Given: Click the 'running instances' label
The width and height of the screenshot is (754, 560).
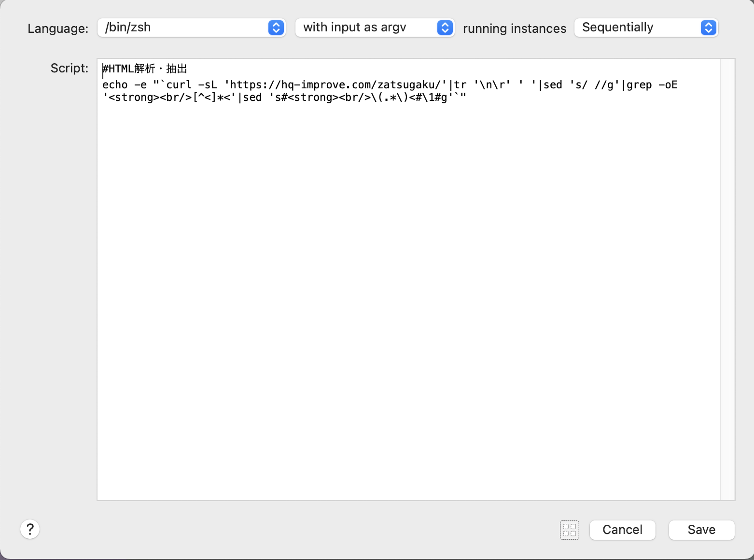Looking at the screenshot, I should tap(515, 28).
